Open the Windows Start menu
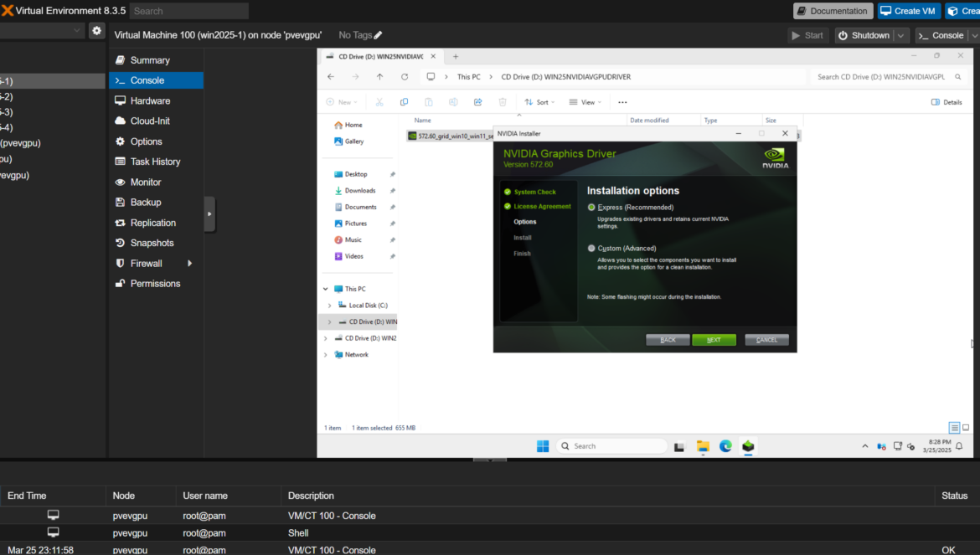Screen dimensions: 980x555 pos(543,446)
